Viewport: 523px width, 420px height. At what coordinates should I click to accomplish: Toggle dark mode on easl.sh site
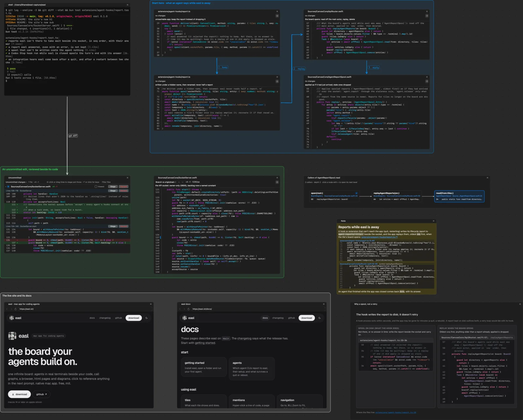point(146,318)
